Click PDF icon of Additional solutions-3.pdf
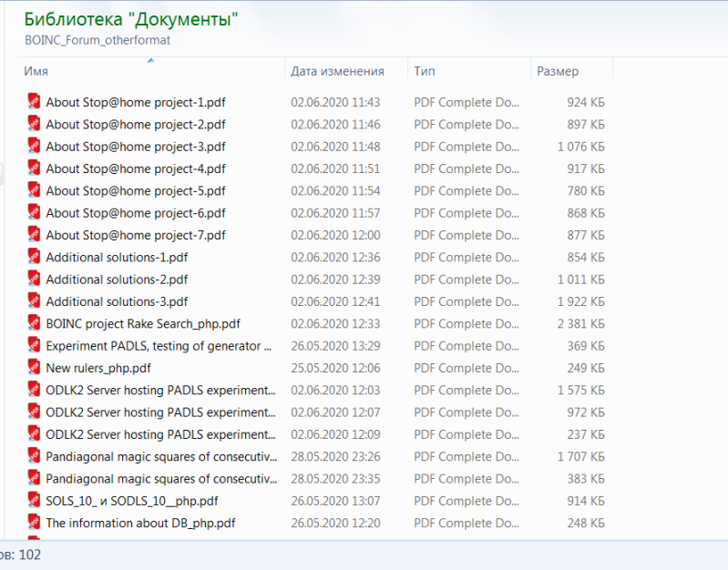728x570 pixels. point(34,300)
